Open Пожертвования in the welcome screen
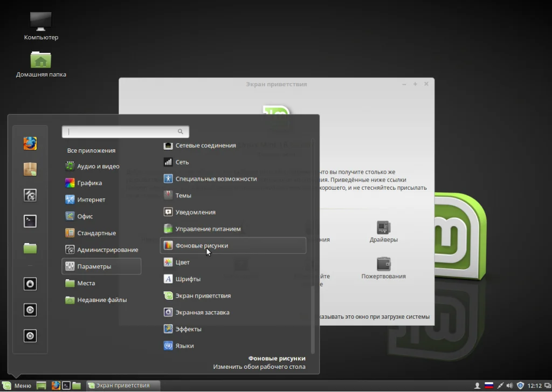 tap(383, 268)
